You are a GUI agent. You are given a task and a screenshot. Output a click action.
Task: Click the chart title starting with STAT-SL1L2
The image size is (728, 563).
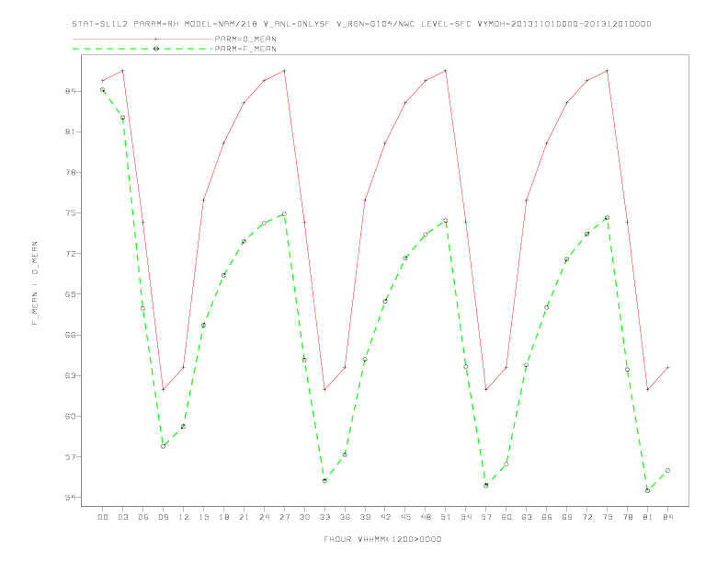[x=361, y=24]
